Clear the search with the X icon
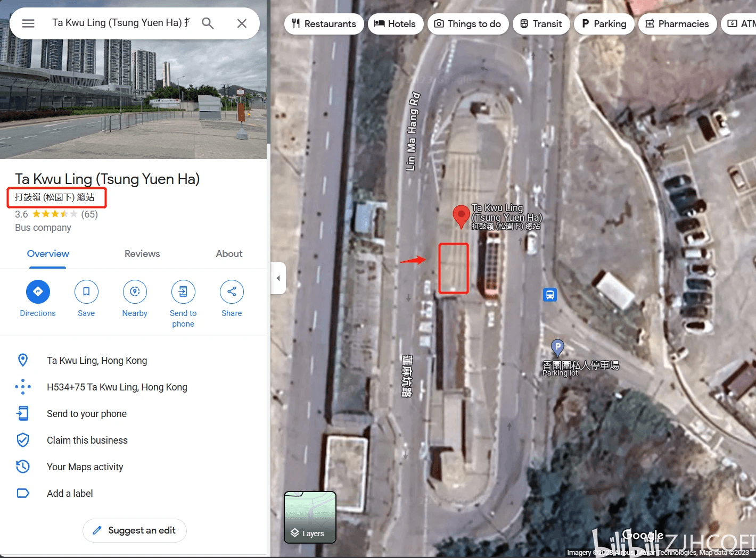 pyautogui.click(x=242, y=23)
